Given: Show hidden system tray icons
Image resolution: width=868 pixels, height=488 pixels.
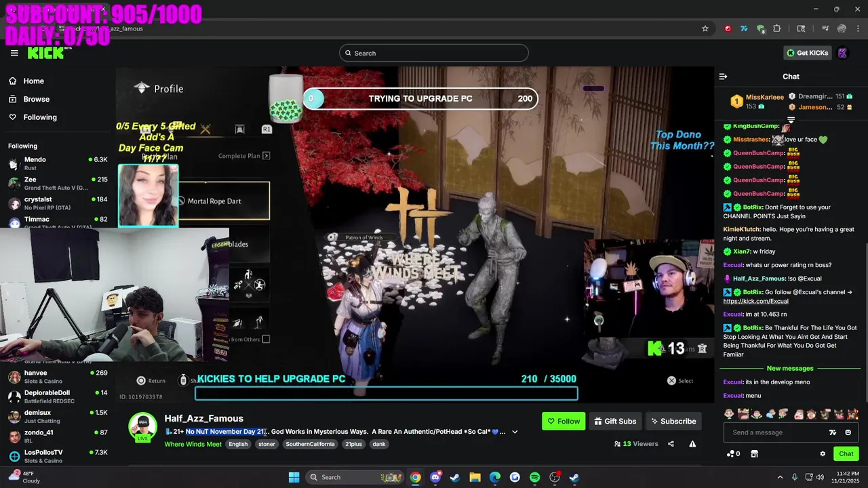Looking at the screenshot, I should click(780, 477).
